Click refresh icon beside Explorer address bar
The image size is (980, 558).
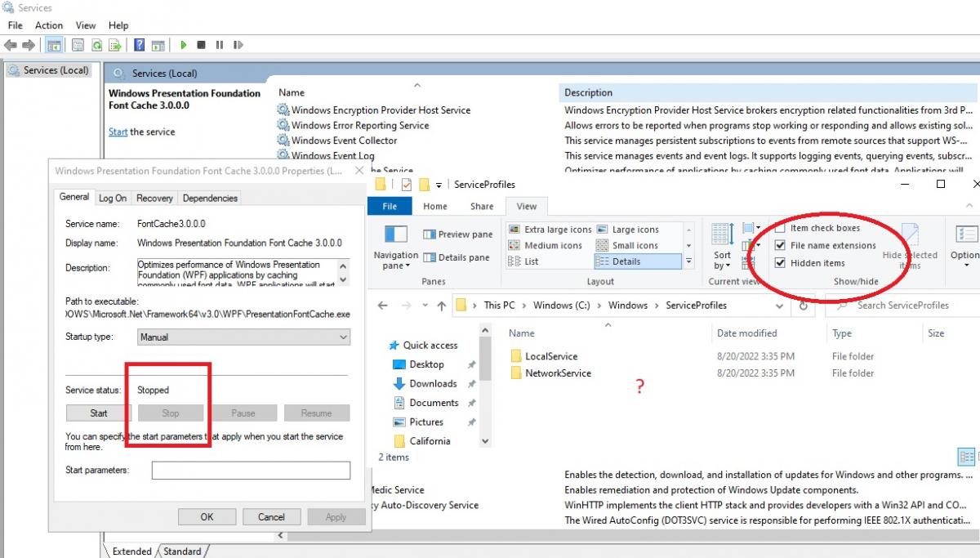click(804, 305)
